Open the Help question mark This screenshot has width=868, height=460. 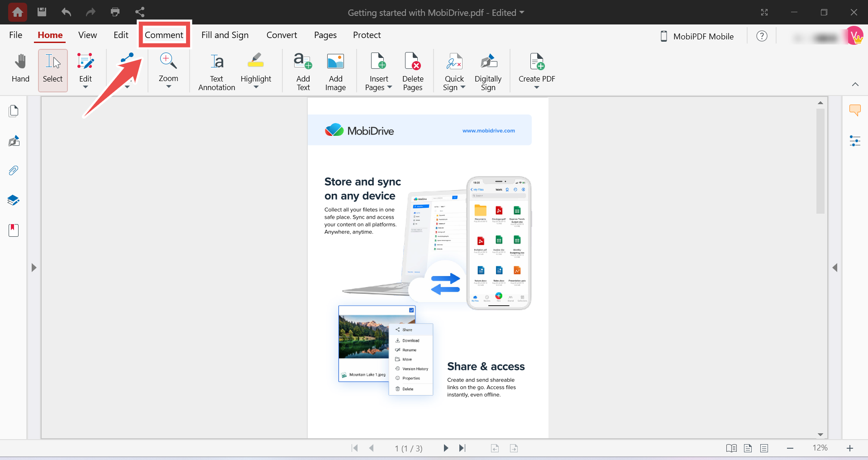(762, 36)
